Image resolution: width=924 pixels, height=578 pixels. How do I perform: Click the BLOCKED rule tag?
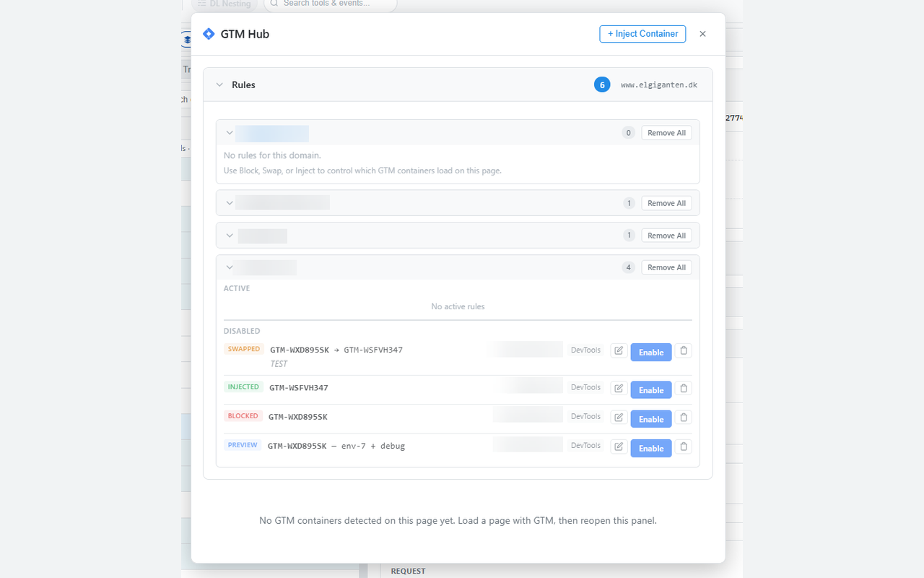click(243, 416)
